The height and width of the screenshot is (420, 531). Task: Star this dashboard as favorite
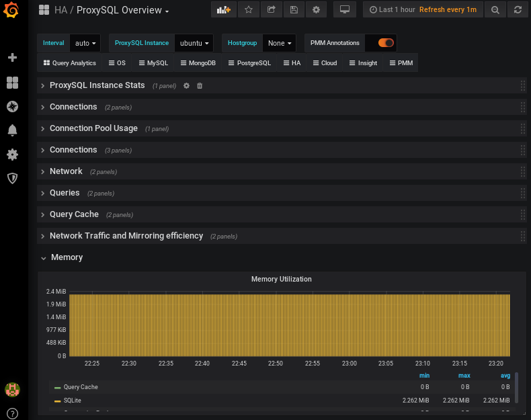pos(248,10)
